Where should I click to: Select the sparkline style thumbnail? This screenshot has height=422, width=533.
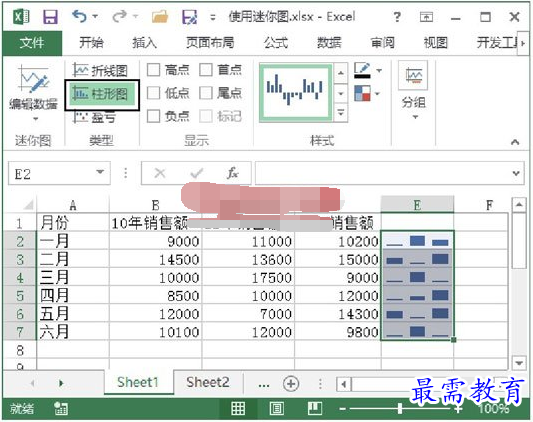tap(295, 92)
